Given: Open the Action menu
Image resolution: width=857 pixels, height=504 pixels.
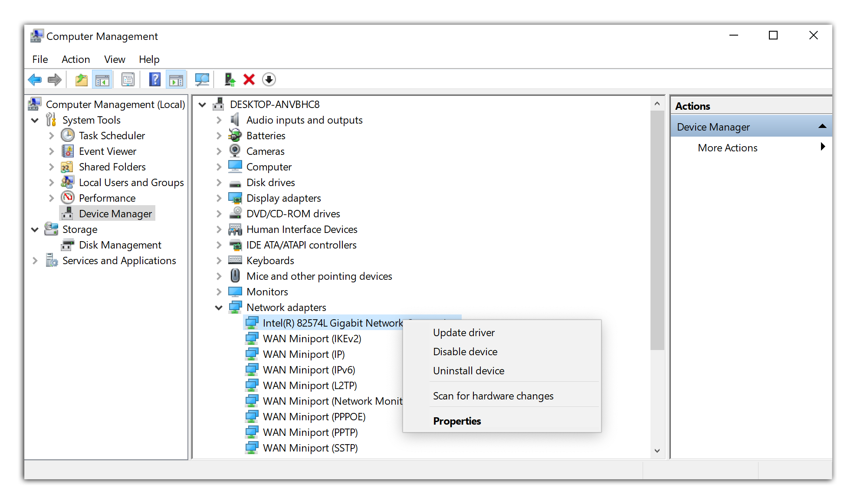Looking at the screenshot, I should pyautogui.click(x=76, y=59).
